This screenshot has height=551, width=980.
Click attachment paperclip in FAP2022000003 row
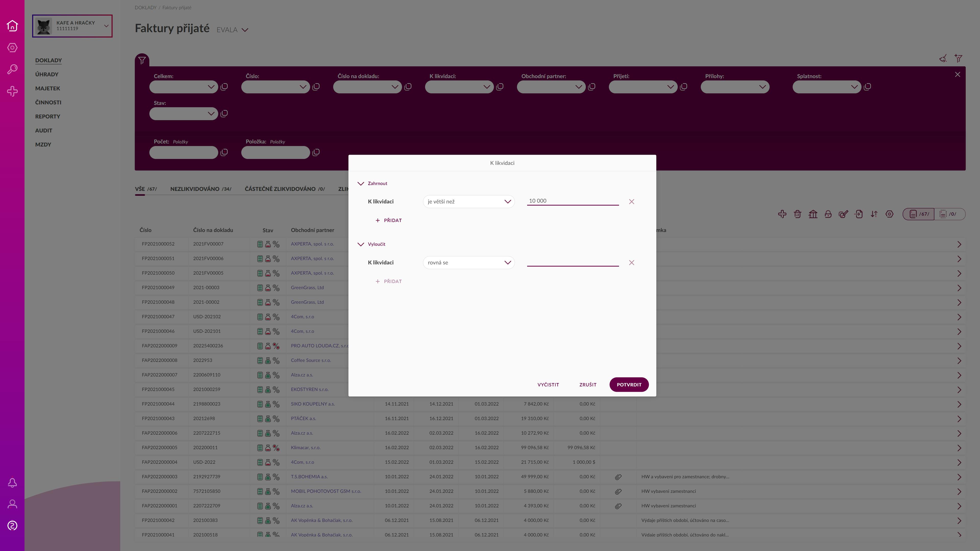coord(618,477)
